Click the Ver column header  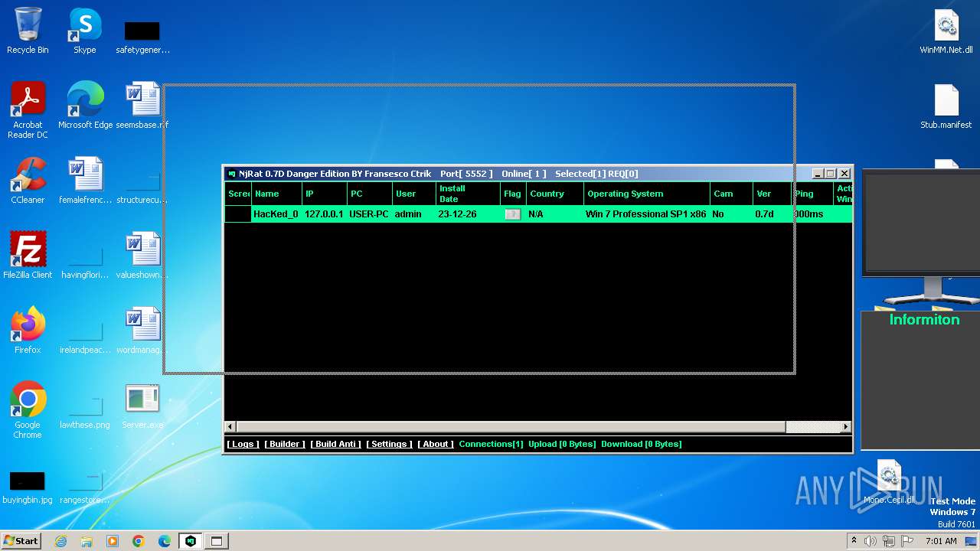point(772,194)
